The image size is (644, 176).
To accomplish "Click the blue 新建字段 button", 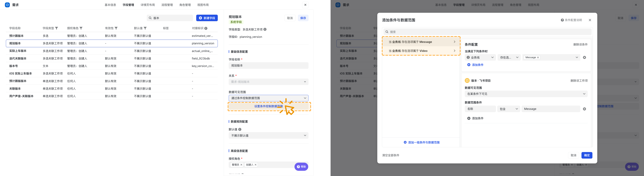I will 207,18.
